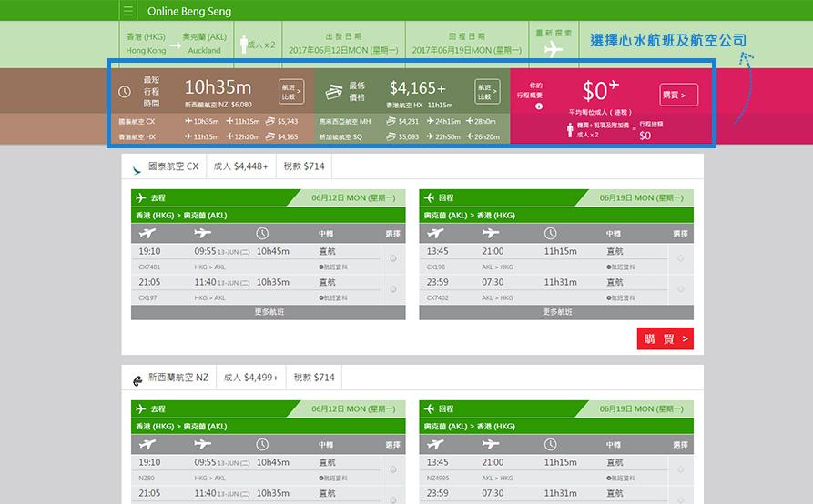Change the 出發日期 departure date field
813x504 pixels.
coord(344,44)
